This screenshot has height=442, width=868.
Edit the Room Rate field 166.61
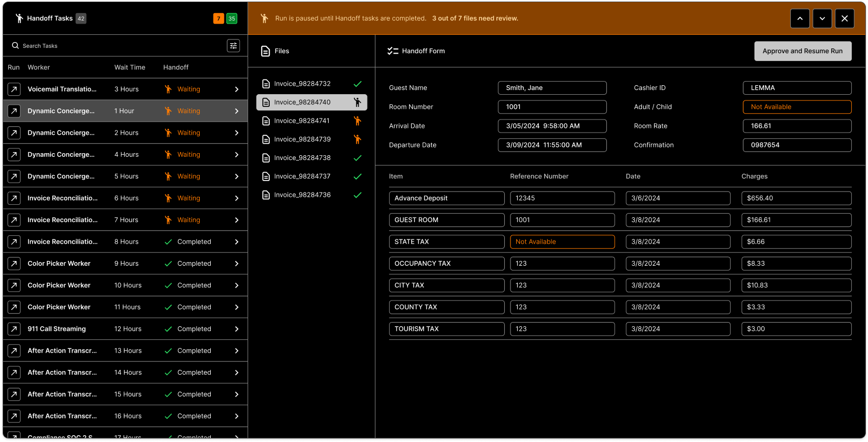click(797, 126)
